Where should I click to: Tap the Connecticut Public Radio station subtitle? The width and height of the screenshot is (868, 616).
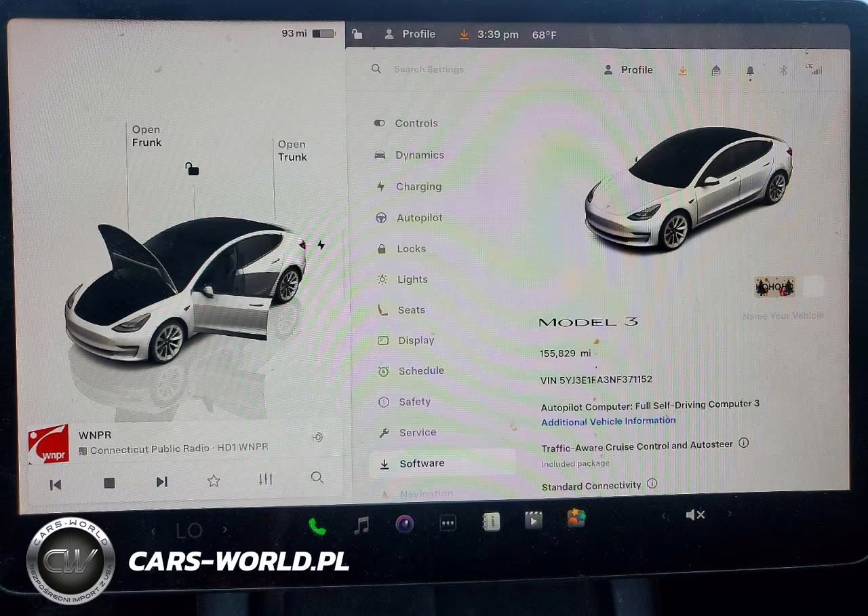pos(179,449)
